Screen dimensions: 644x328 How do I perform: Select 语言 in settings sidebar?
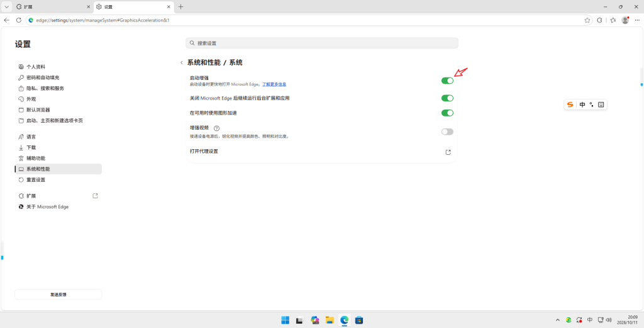58,137
